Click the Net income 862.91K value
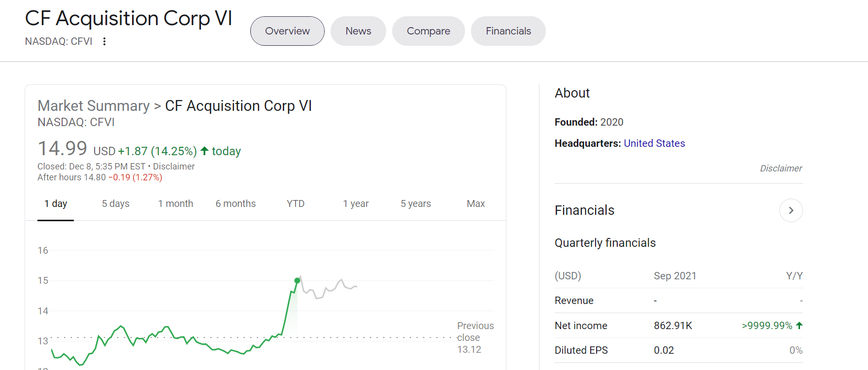868x370 pixels. 673,326
